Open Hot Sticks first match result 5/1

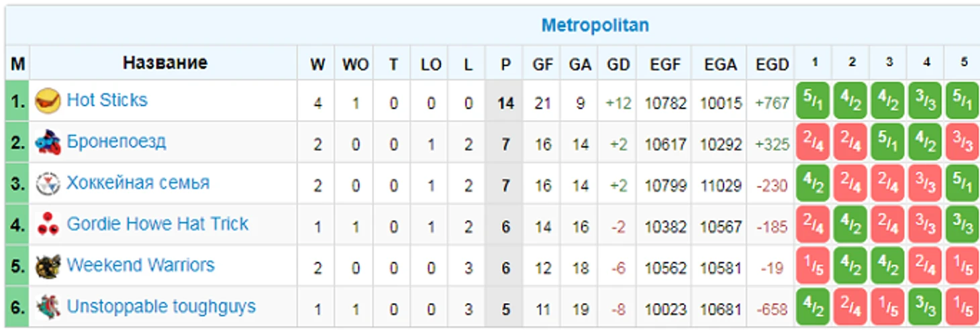813,101
